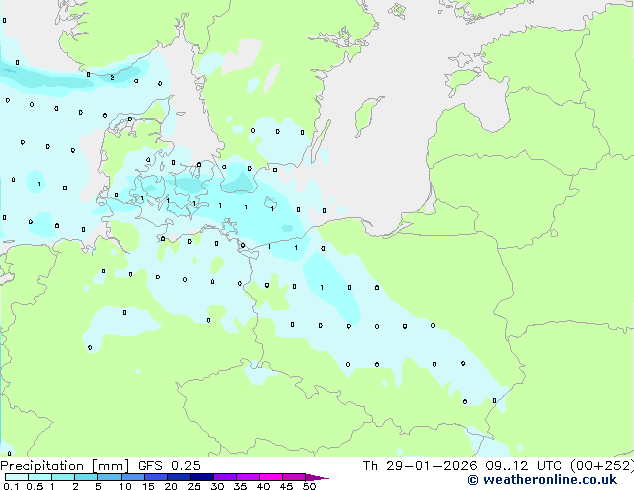The height and width of the screenshot is (490, 634).
Task: Click the legend value label '35'
Action: [240, 486]
